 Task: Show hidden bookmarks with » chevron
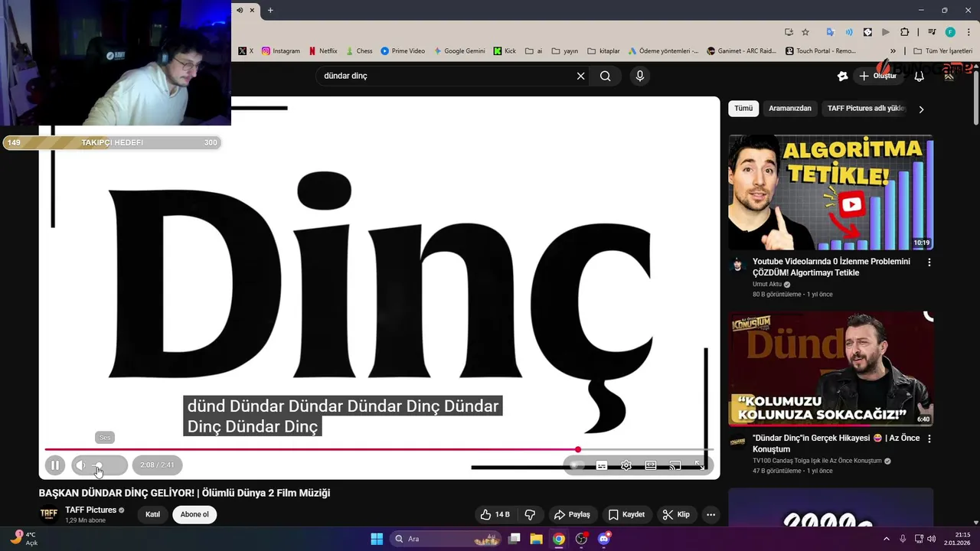click(x=892, y=51)
